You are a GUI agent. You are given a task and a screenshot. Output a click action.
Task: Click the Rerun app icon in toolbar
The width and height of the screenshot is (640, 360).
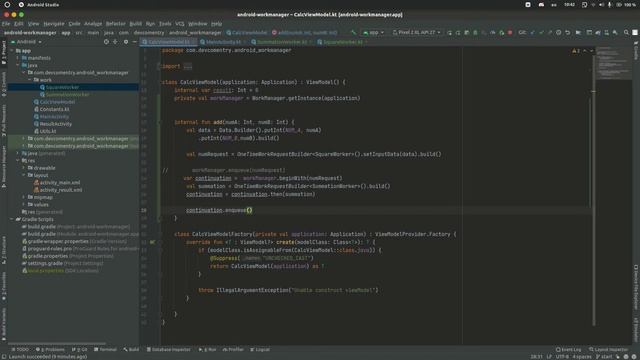point(449,32)
